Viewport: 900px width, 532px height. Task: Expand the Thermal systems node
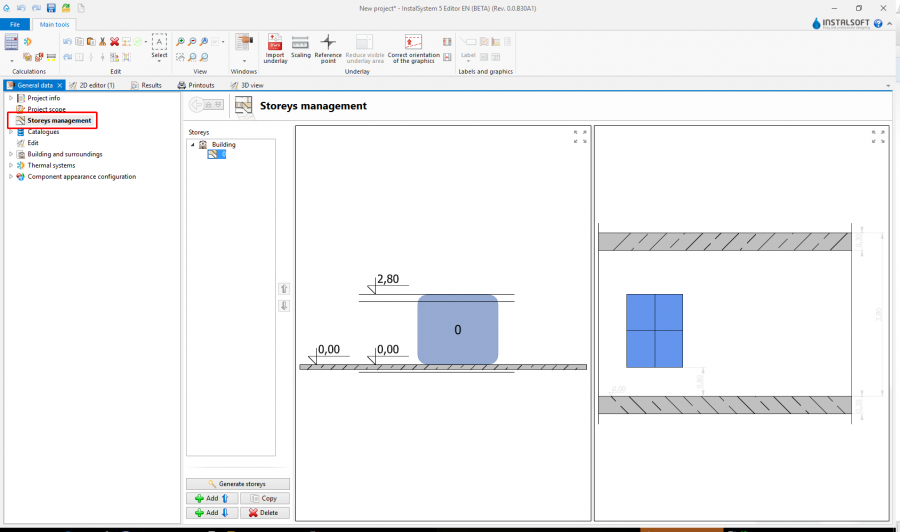tap(11, 165)
